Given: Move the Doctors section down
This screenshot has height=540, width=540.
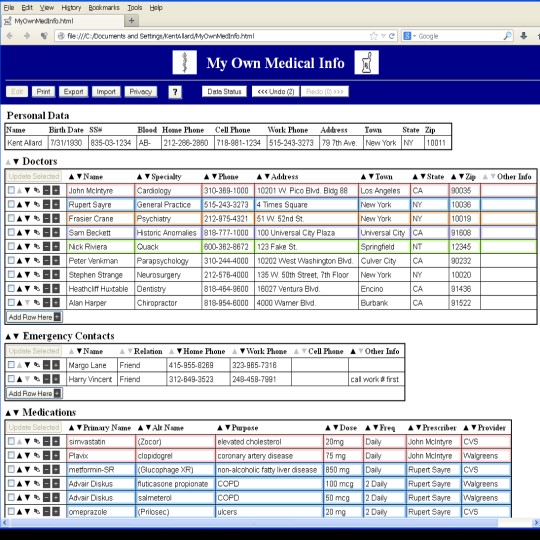Looking at the screenshot, I should [16, 162].
